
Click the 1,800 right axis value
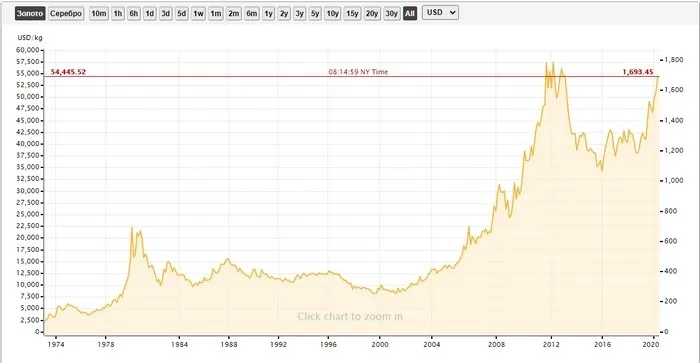674,60
